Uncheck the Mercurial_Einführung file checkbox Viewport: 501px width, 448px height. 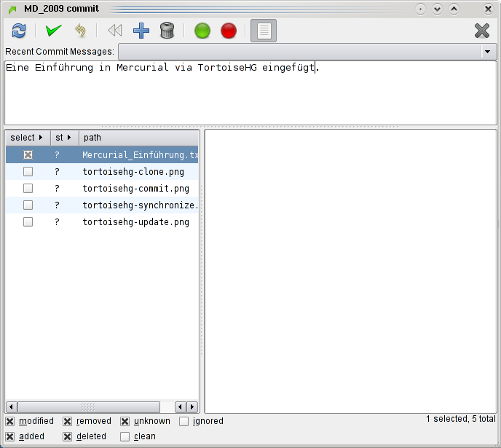click(x=28, y=155)
